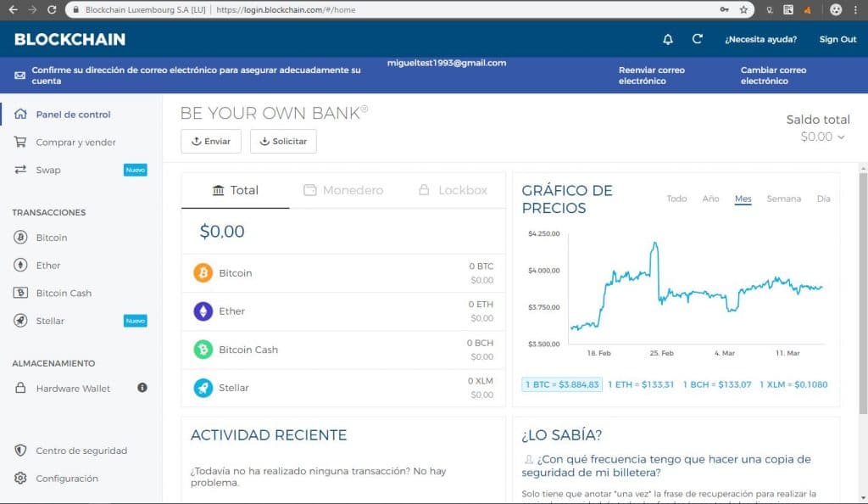The image size is (868, 504).
Task: Select the 1 BTC price chip
Action: click(x=562, y=384)
